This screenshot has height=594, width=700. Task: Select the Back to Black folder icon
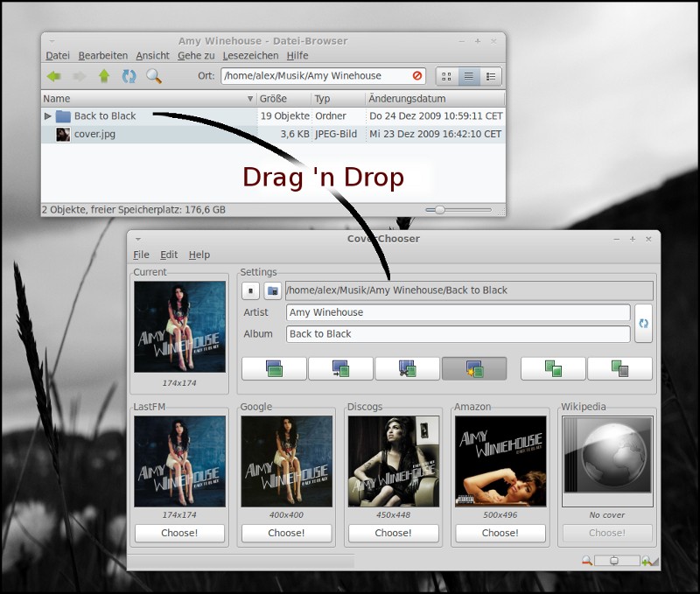coord(63,116)
